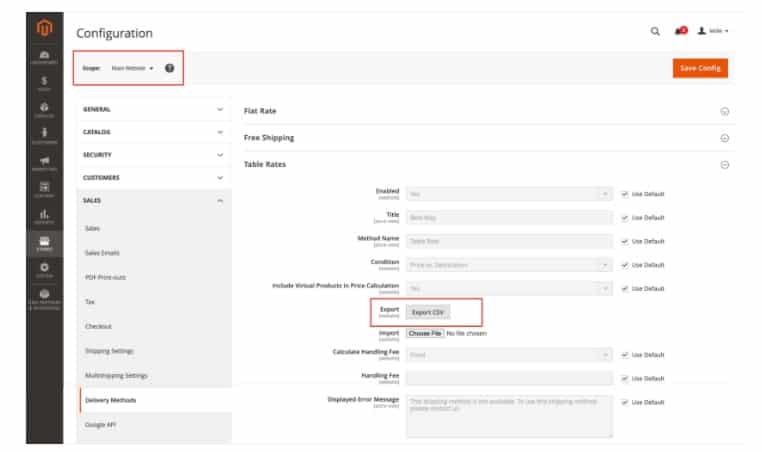Viewport: 762px width, 452px height.
Task: Click the Magento logo in sidebar
Action: click(x=44, y=28)
